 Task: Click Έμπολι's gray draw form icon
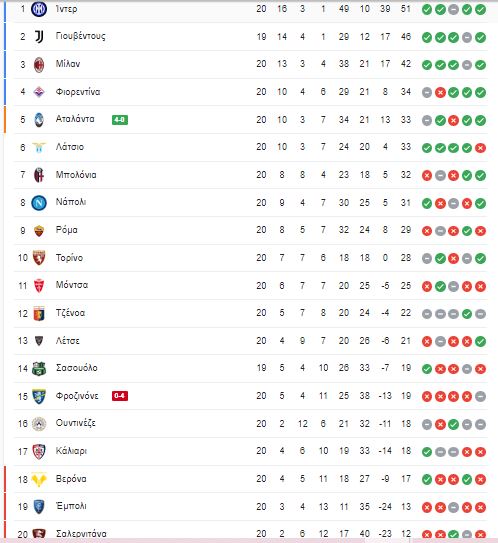pyautogui.click(x=453, y=507)
